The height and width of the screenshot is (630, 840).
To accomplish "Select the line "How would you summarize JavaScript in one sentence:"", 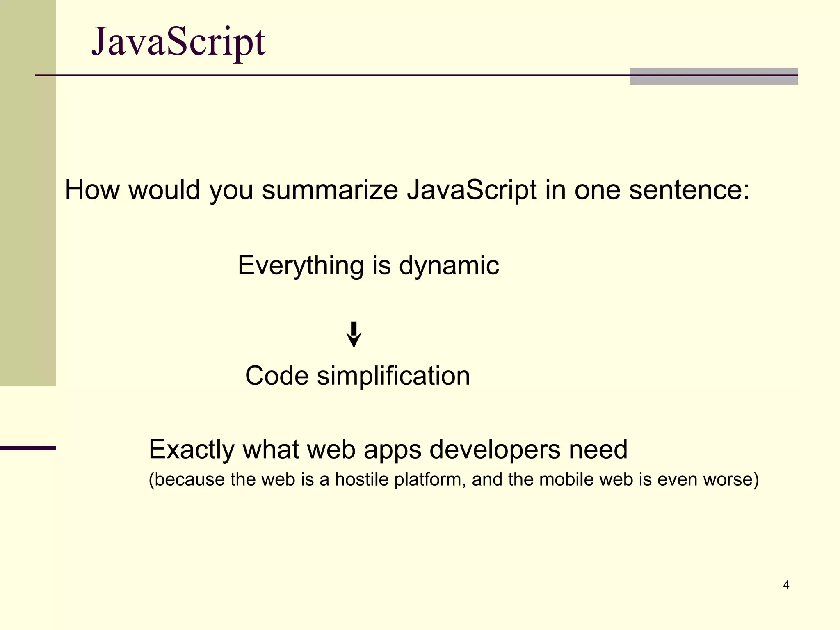I will pyautogui.click(x=407, y=191).
